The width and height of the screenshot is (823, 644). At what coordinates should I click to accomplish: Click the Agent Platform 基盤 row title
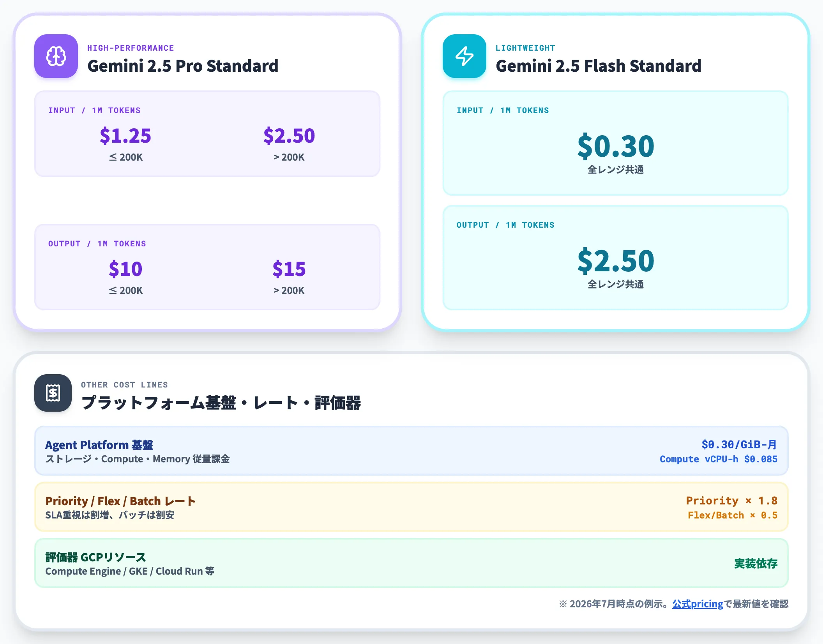pyautogui.click(x=99, y=445)
